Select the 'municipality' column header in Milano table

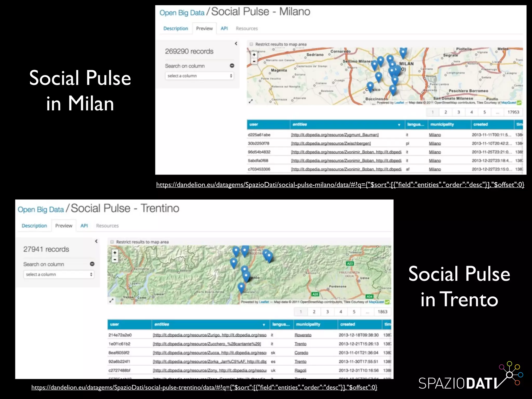pyautogui.click(x=449, y=124)
